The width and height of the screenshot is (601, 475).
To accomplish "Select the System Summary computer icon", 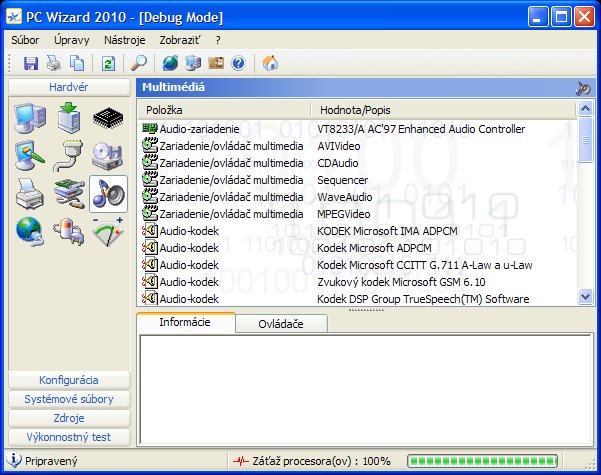I will [31, 118].
